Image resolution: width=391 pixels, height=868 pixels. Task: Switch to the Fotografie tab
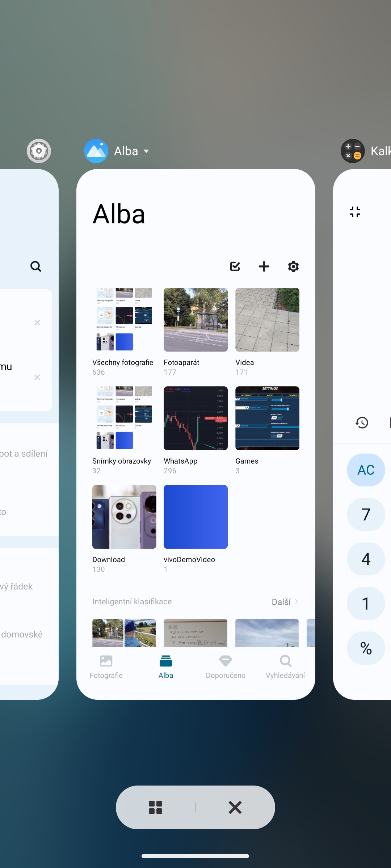(x=106, y=667)
